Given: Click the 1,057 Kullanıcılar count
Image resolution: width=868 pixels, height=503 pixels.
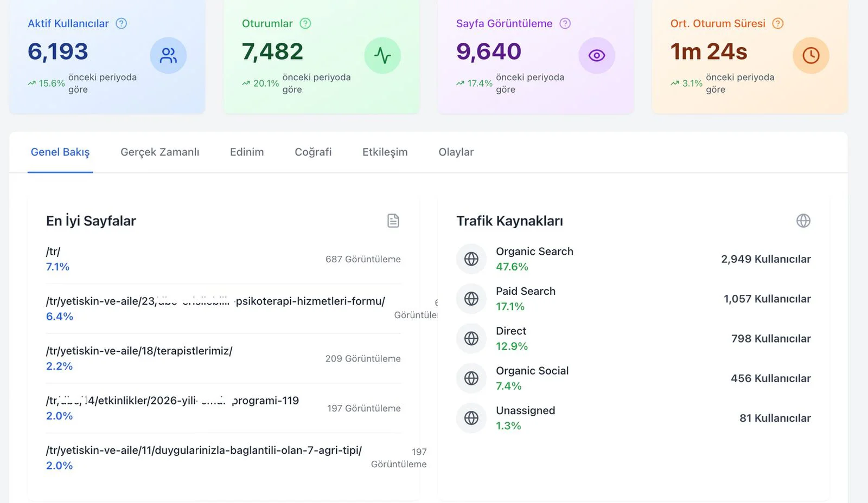Looking at the screenshot, I should point(767,299).
